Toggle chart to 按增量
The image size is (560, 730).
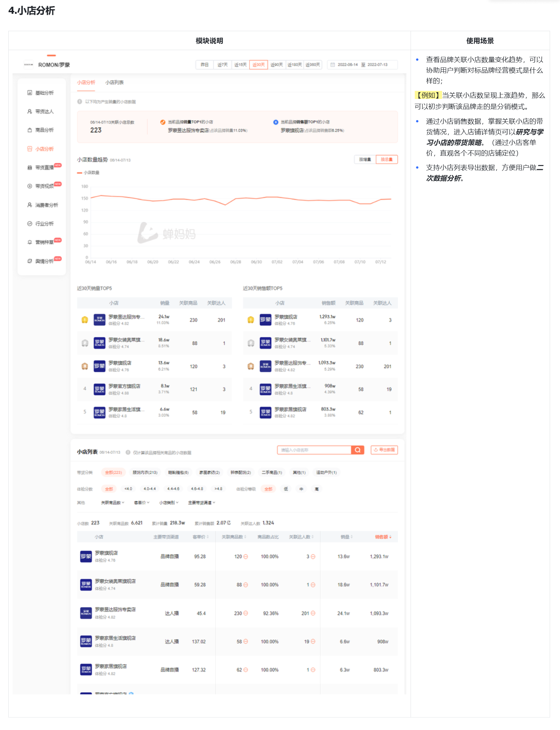pyautogui.click(x=365, y=160)
